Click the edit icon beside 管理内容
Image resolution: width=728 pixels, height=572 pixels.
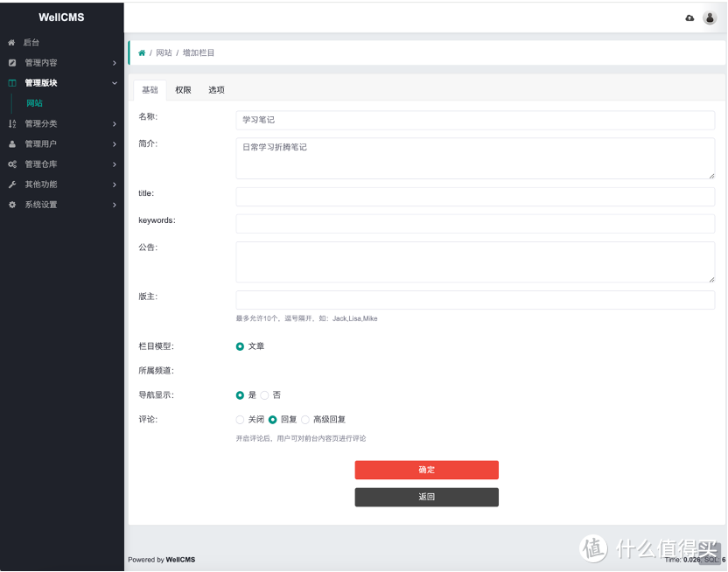coord(12,63)
